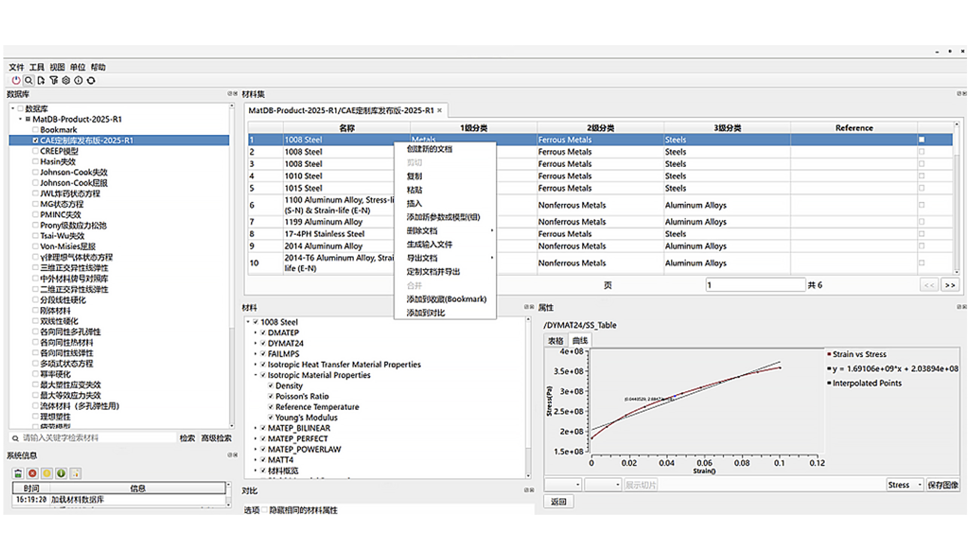Uncheck the DYMAT24 material checkbox
This screenshot has height=560, width=970.
click(x=263, y=343)
